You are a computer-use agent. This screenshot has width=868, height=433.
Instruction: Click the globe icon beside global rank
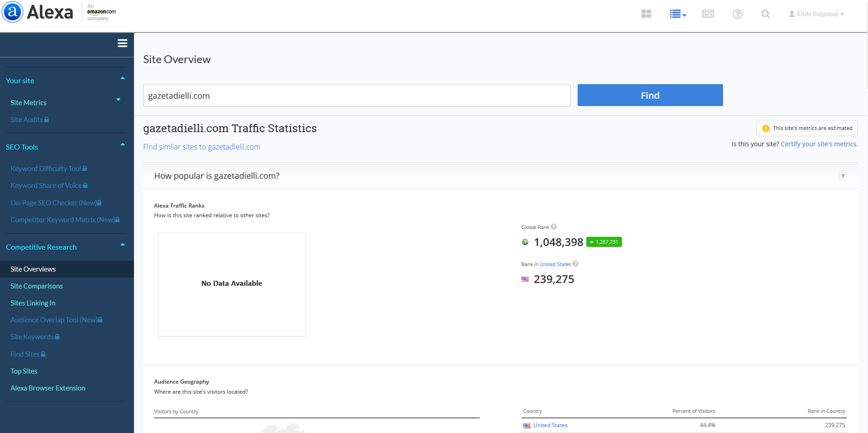coord(525,242)
